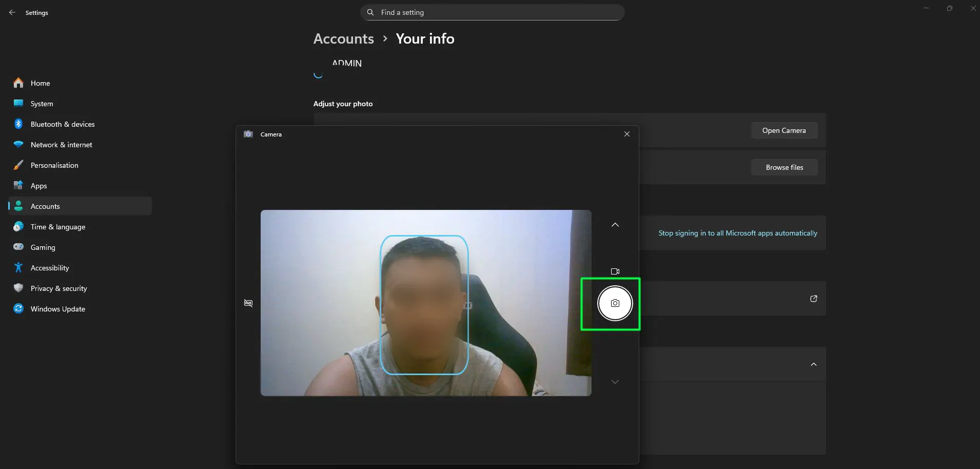
Task: Click the Windows Update icon in the sidebar
Action: click(18, 308)
